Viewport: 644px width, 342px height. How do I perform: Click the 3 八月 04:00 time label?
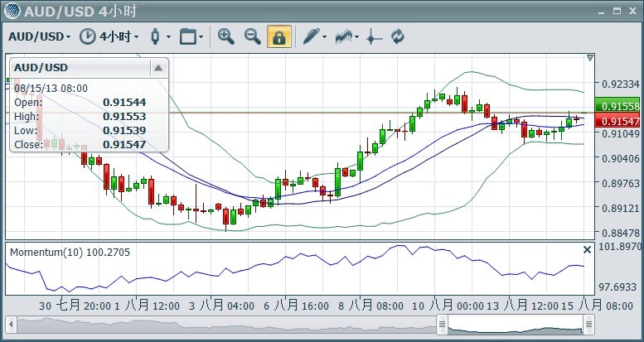221,306
